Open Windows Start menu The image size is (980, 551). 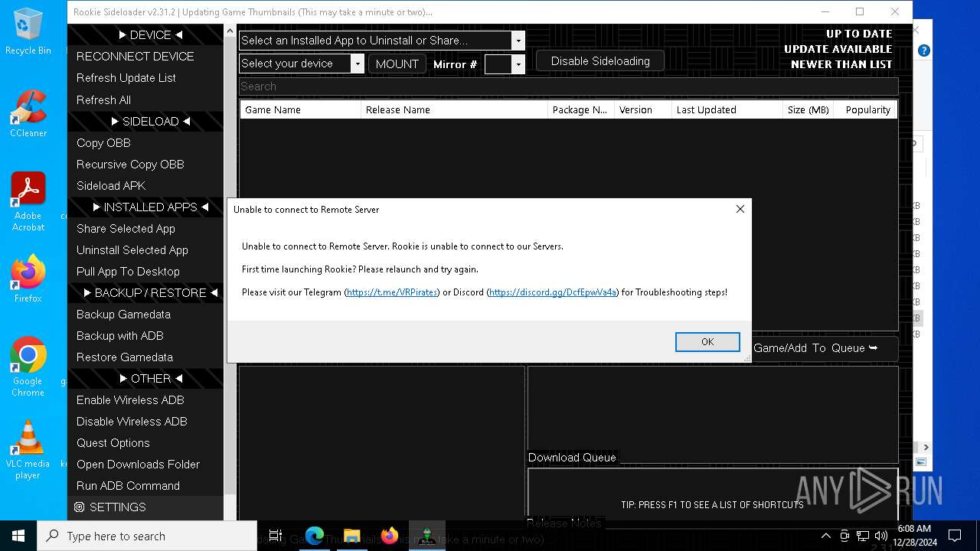pos(18,536)
